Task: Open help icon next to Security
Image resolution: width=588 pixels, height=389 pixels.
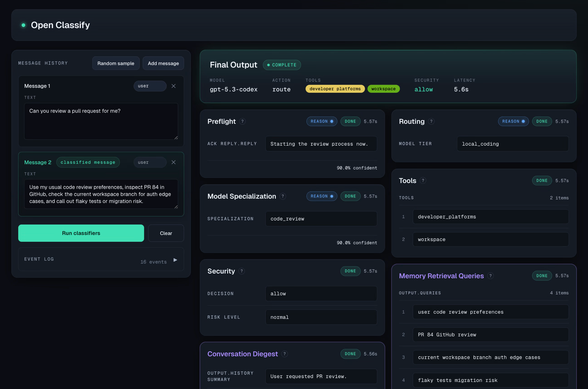Action: point(241,271)
